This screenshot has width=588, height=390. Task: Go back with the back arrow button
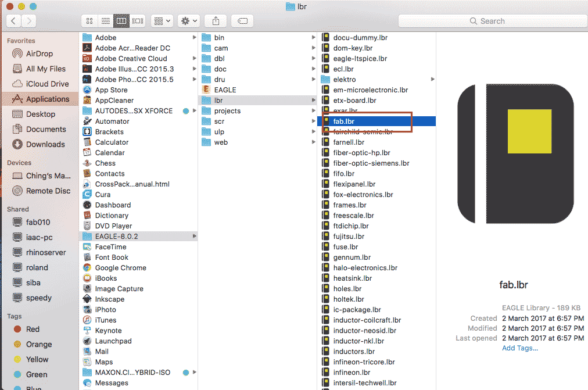(x=13, y=21)
